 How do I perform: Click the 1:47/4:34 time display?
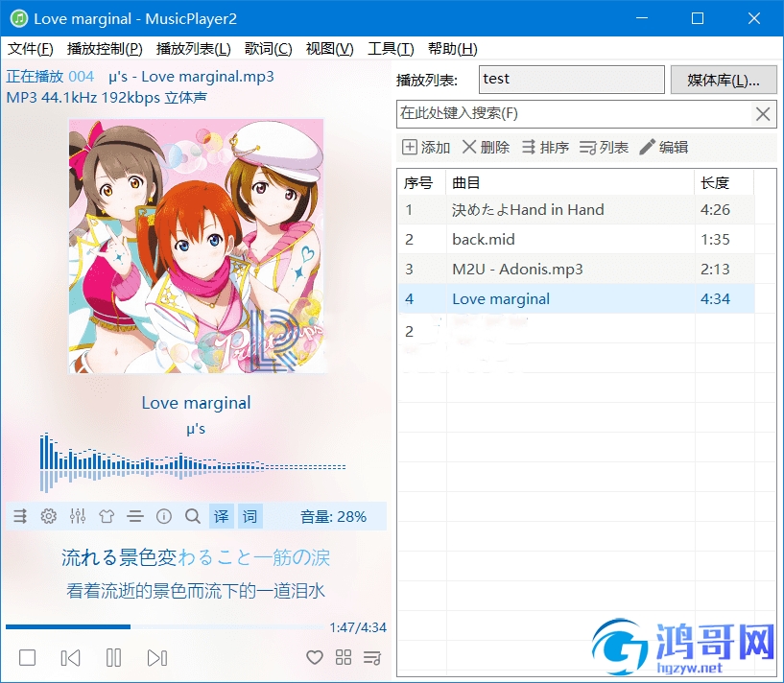[x=358, y=627]
